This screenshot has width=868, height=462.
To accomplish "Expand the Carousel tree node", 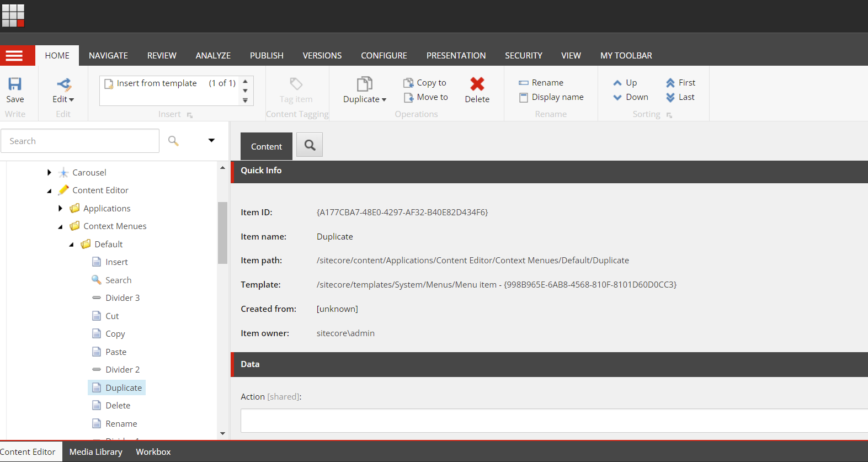I will (50, 173).
